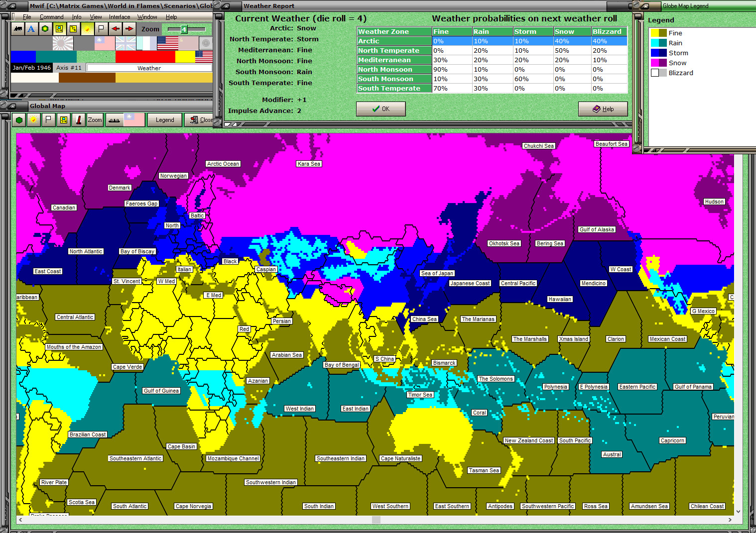This screenshot has width=756, height=533.
Task: Collapse the Mwif main window with title-bar arrow
Action: [x=11, y=6]
